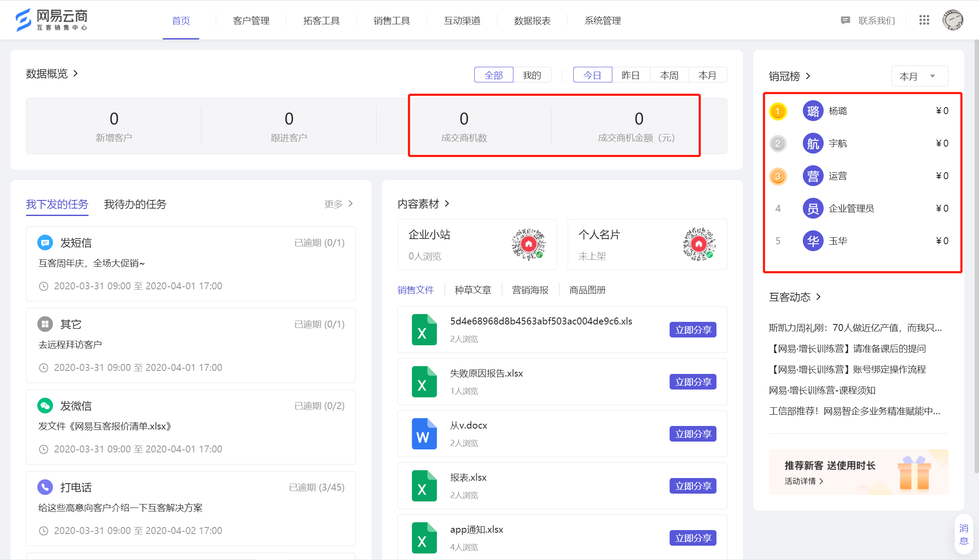This screenshot has height=560, width=979.
Task: Click the 发微信 WeChat icon
Action: click(45, 406)
